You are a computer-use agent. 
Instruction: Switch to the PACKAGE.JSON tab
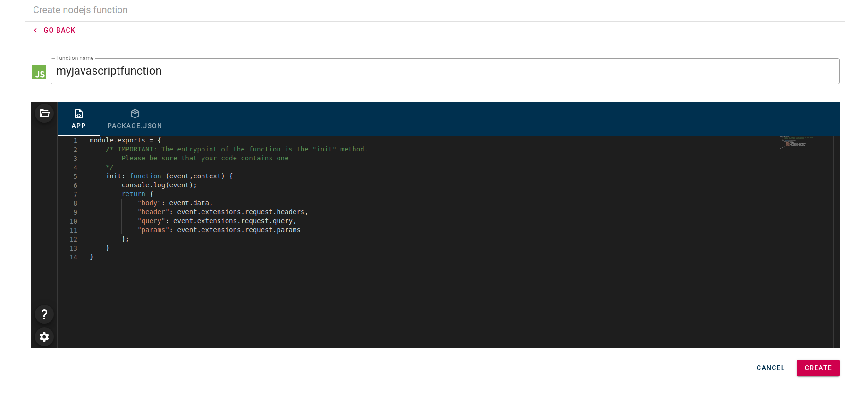tap(135, 119)
